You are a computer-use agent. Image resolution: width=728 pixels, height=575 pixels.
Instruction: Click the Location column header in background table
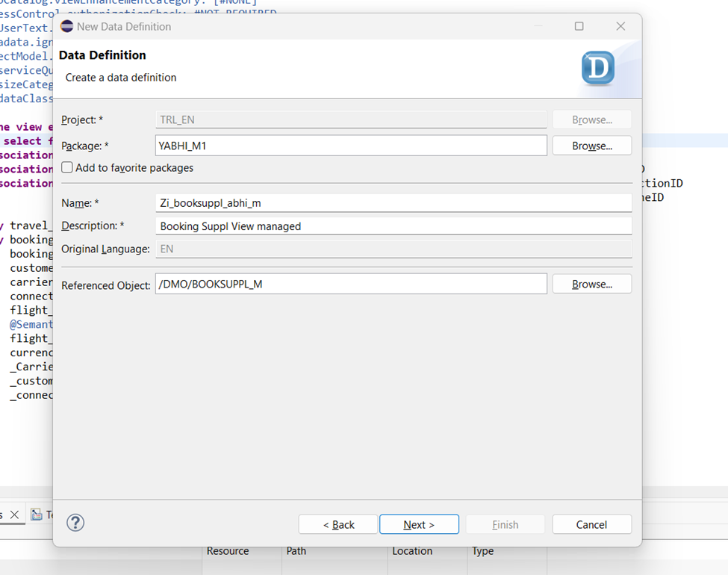pyautogui.click(x=412, y=551)
